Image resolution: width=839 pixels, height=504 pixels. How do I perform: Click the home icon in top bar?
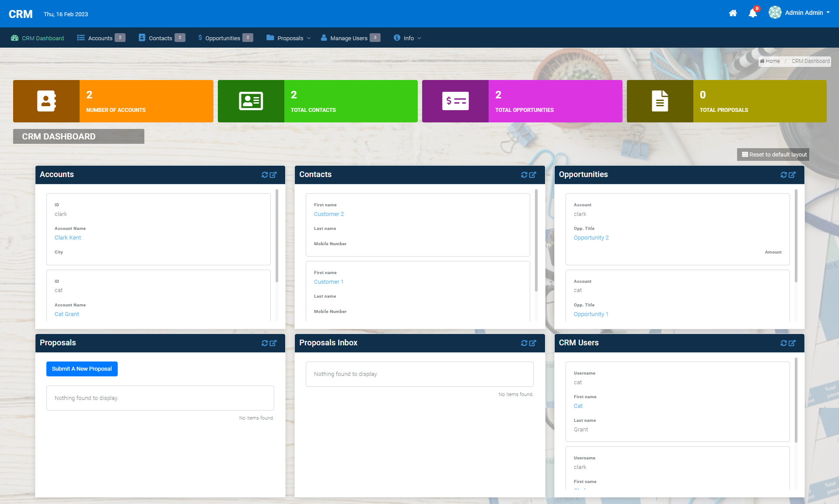pos(733,13)
